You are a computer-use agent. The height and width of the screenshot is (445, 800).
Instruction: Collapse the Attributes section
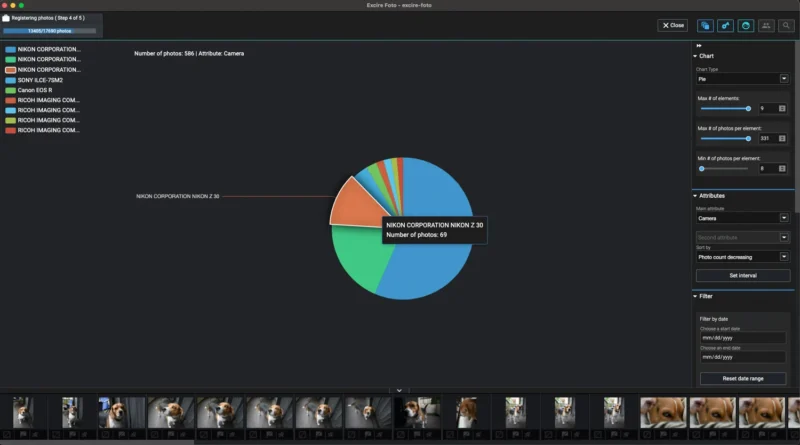(709, 196)
